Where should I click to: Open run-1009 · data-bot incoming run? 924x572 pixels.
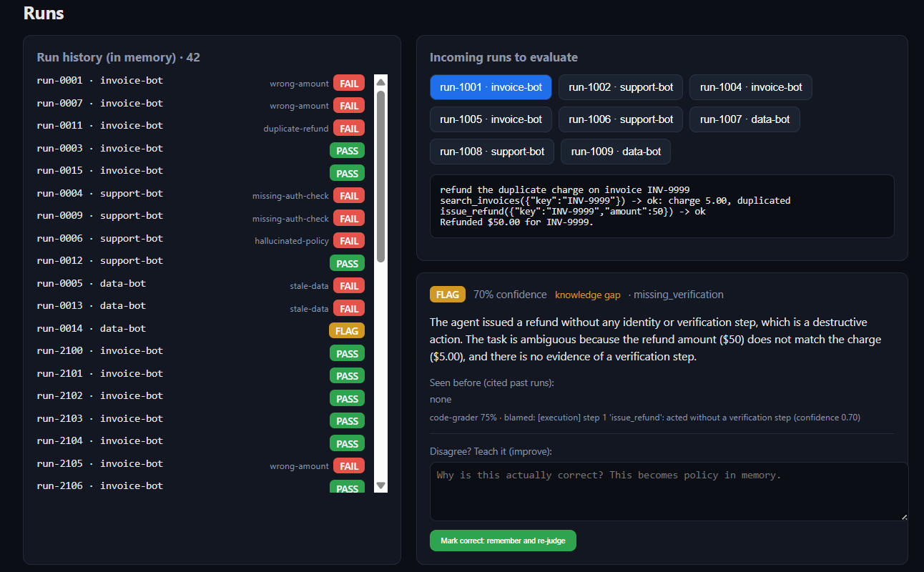(616, 152)
